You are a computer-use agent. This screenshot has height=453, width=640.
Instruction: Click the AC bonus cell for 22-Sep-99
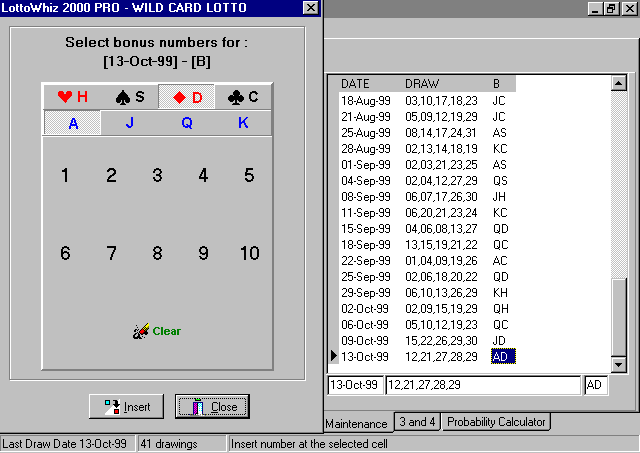pyautogui.click(x=500, y=261)
